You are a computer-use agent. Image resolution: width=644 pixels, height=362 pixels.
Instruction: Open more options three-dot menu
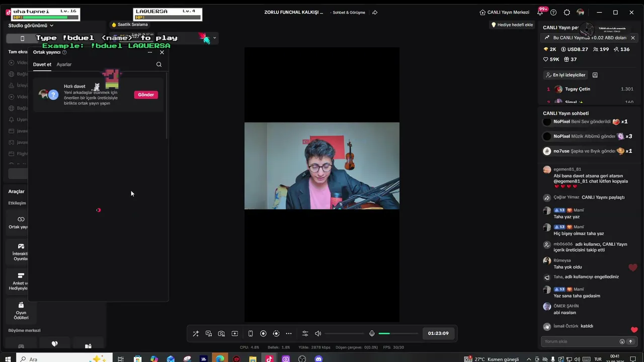click(x=289, y=333)
